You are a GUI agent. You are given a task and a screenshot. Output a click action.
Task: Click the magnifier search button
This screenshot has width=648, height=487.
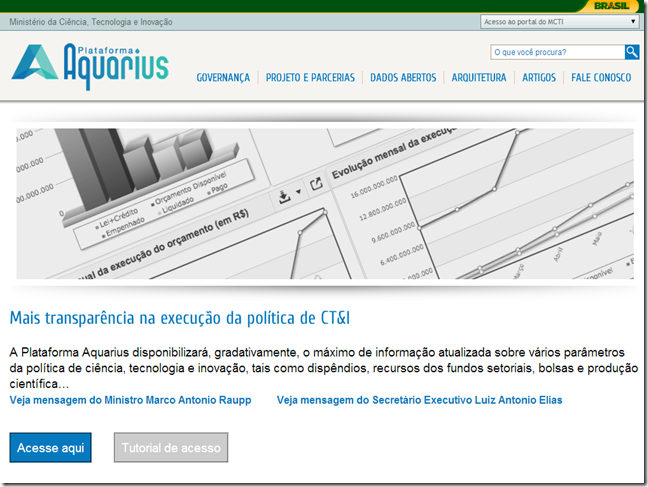(x=631, y=52)
